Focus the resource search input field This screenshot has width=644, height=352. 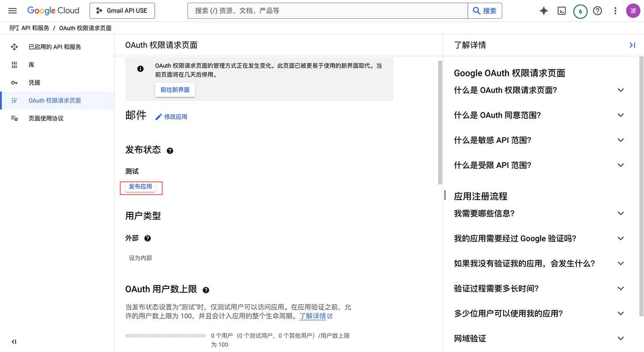point(327,11)
